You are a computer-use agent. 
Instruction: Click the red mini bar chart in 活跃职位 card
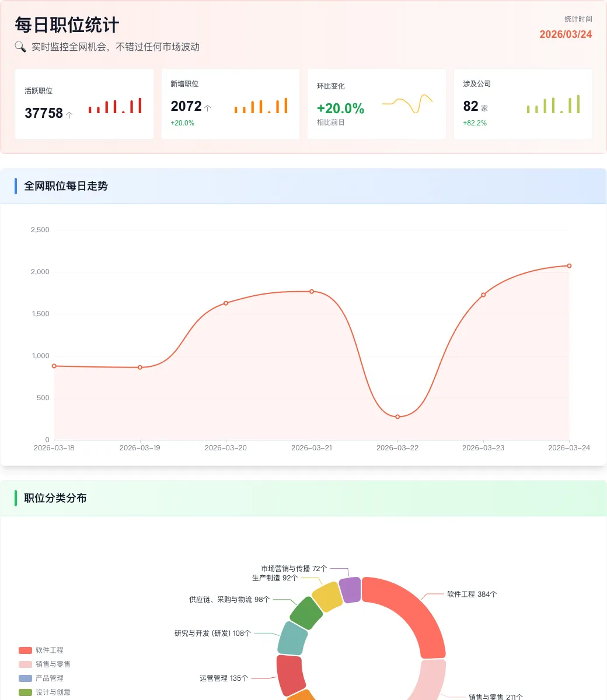click(x=115, y=106)
